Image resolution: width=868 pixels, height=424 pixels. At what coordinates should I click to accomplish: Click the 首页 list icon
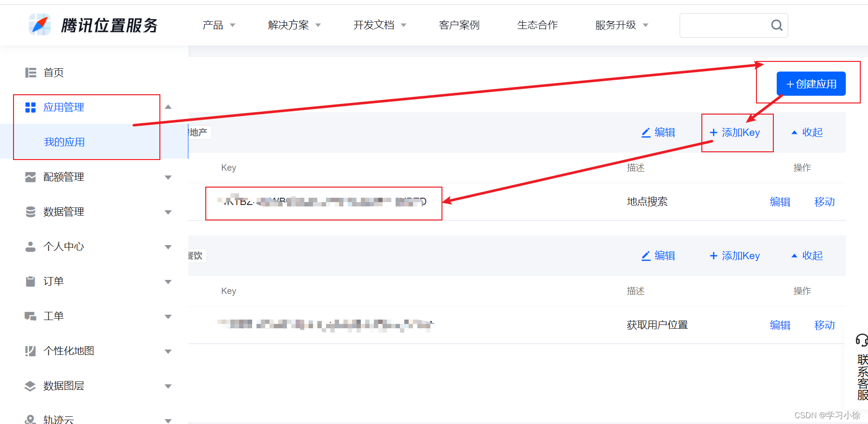pos(30,73)
